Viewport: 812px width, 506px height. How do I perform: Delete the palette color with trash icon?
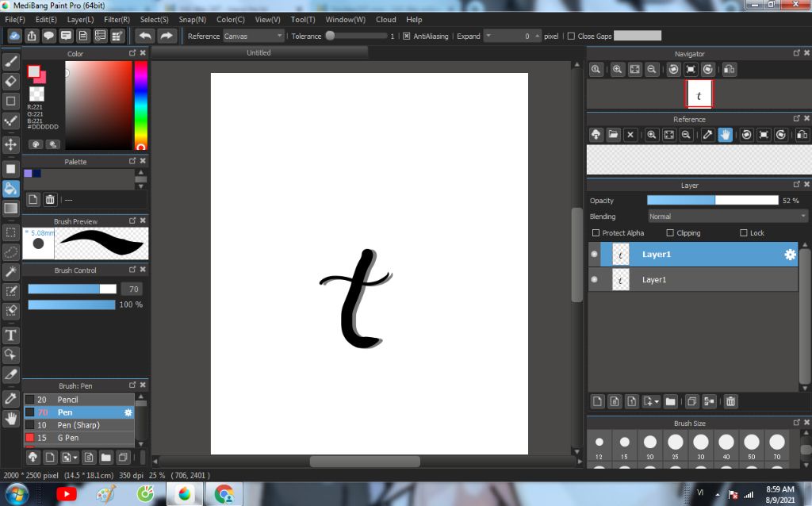click(x=50, y=199)
